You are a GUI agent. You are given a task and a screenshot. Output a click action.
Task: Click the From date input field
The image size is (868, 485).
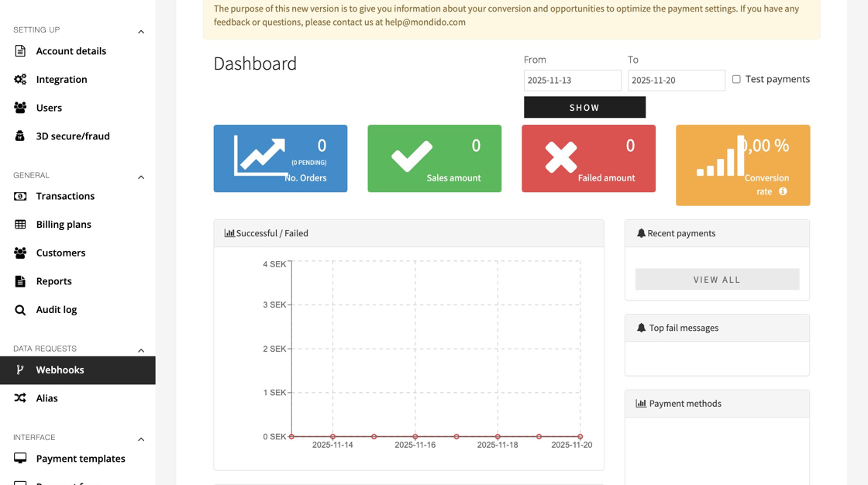click(573, 81)
